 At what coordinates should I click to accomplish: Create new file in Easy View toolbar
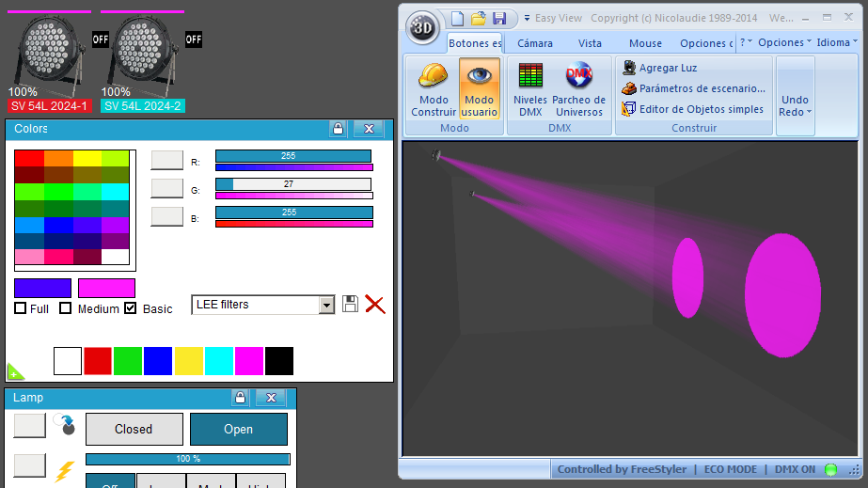[x=457, y=18]
